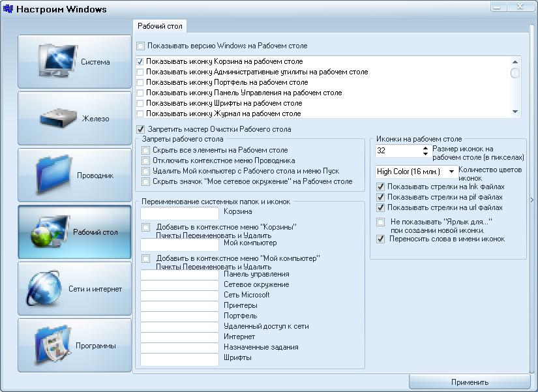Image resolution: width=538 pixels, height=392 pixels.
Task: Click the down arrow of the icon list scrollbar
Action: click(x=515, y=112)
